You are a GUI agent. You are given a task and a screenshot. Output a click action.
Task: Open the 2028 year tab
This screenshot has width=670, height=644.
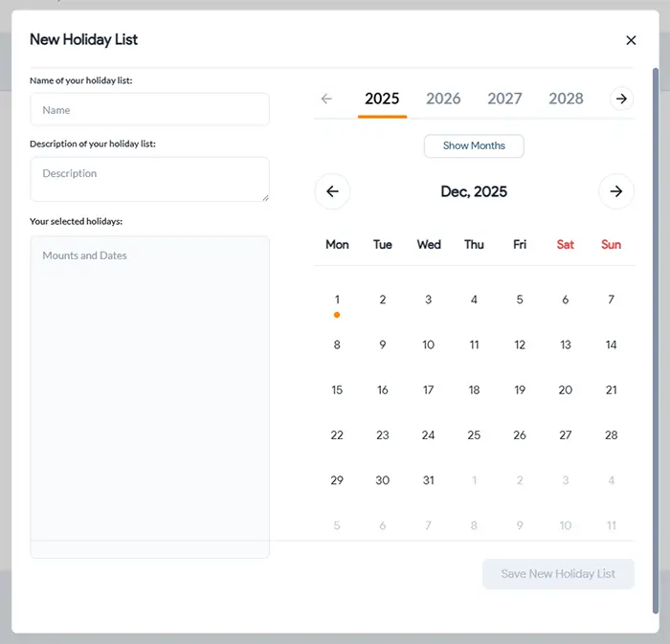click(566, 99)
